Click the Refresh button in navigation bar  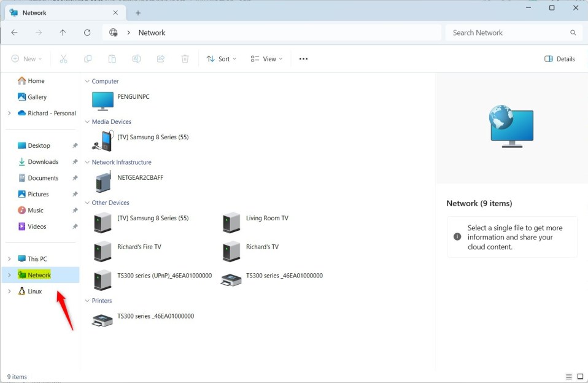87,33
